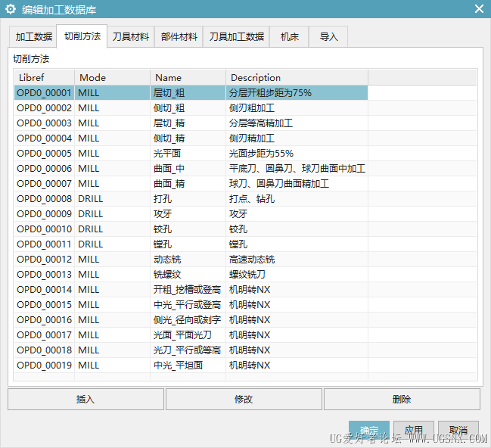
Task: Select row OPD0_00009
Action: (191, 214)
